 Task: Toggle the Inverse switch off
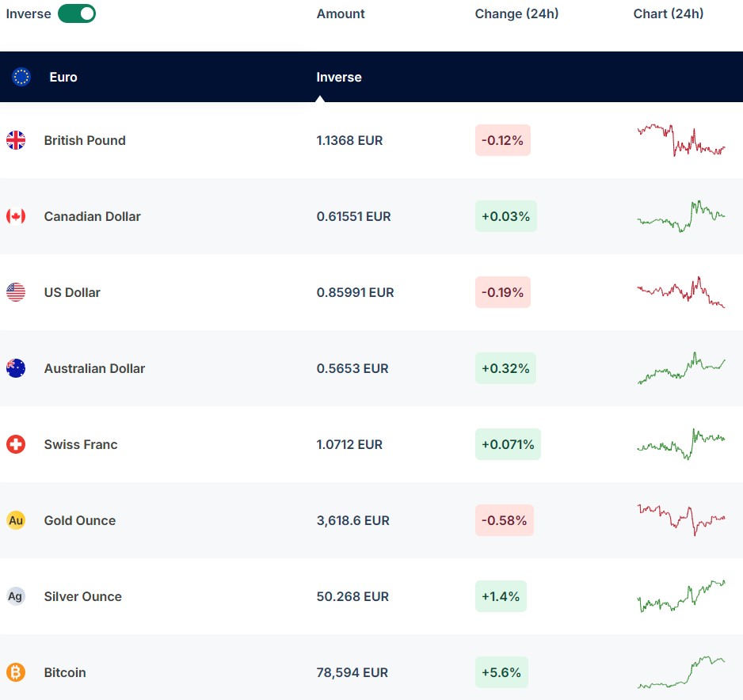tap(77, 13)
